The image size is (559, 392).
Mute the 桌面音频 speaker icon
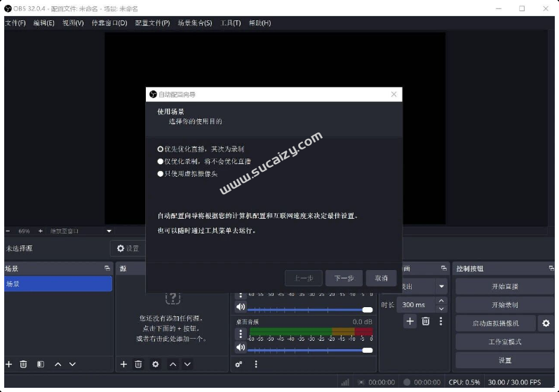click(x=241, y=347)
